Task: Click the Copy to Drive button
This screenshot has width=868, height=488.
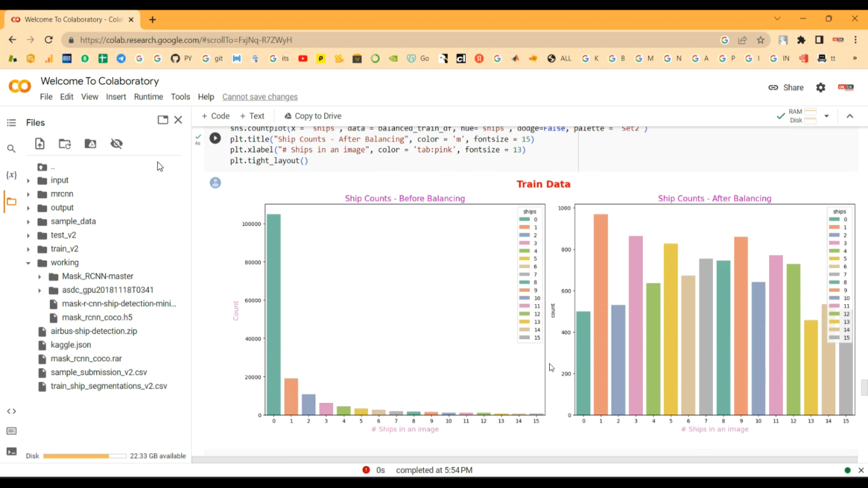Action: click(312, 116)
